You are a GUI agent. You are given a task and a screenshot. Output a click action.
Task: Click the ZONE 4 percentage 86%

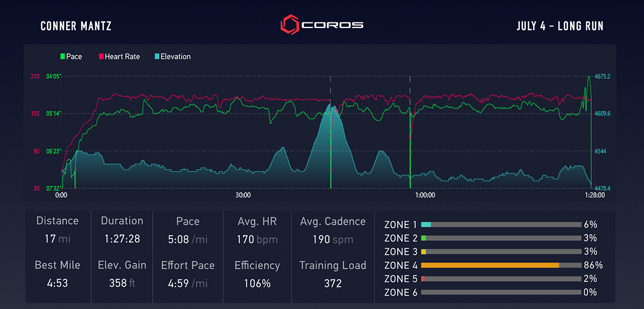click(x=593, y=265)
